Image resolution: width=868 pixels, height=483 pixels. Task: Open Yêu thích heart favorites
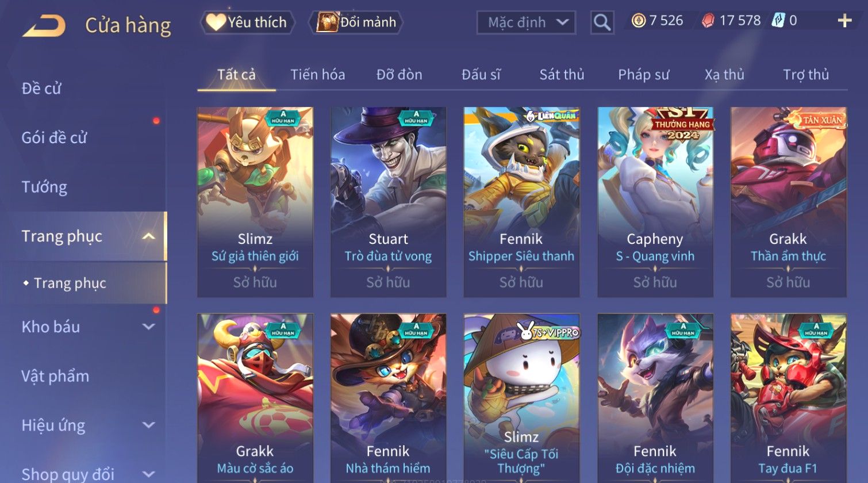coord(247,22)
